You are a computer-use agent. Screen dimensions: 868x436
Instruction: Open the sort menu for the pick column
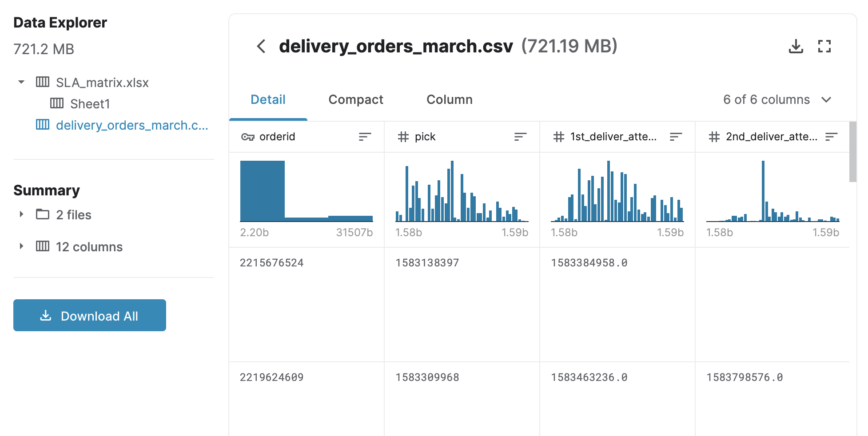(x=520, y=137)
